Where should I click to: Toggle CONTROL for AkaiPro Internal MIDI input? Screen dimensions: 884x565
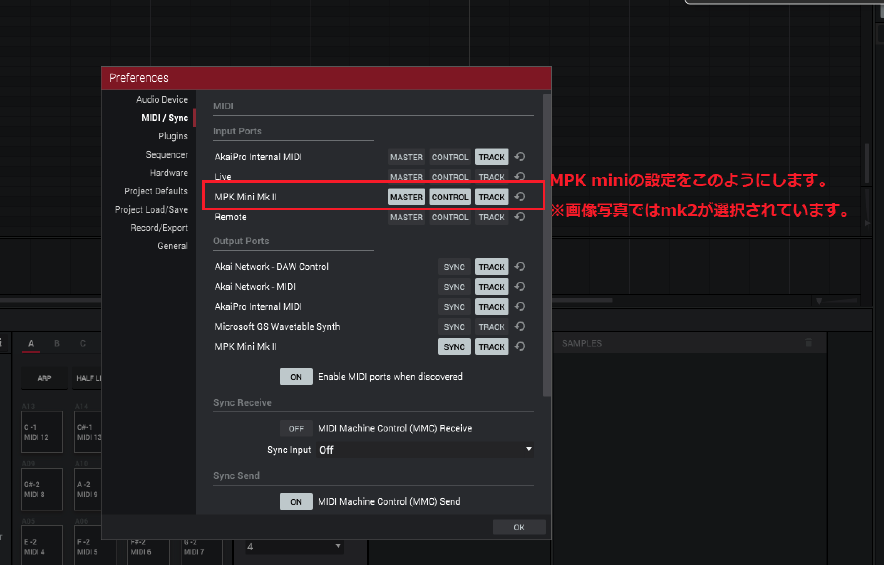(450, 157)
